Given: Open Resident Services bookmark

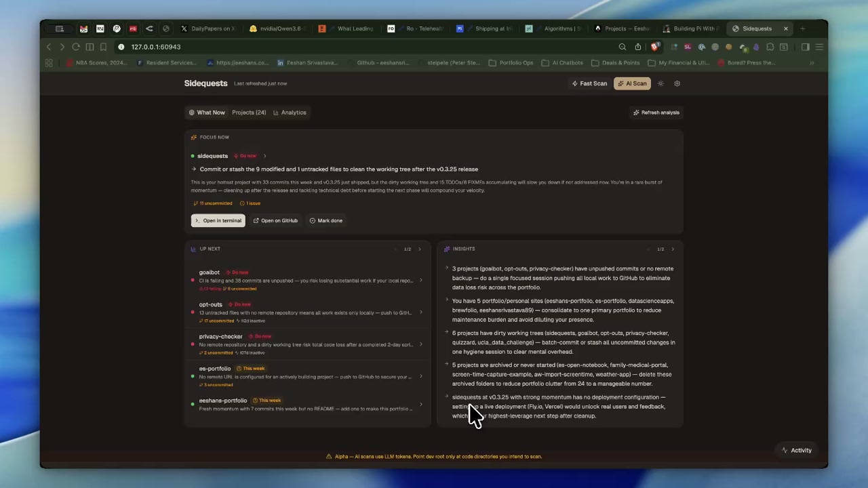Looking at the screenshot, I should 166,62.
